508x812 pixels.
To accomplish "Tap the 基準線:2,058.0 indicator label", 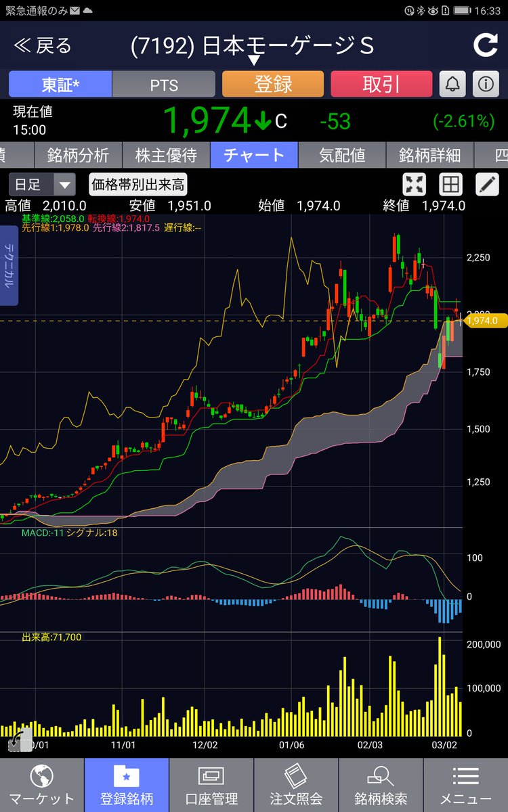I will click(x=53, y=219).
